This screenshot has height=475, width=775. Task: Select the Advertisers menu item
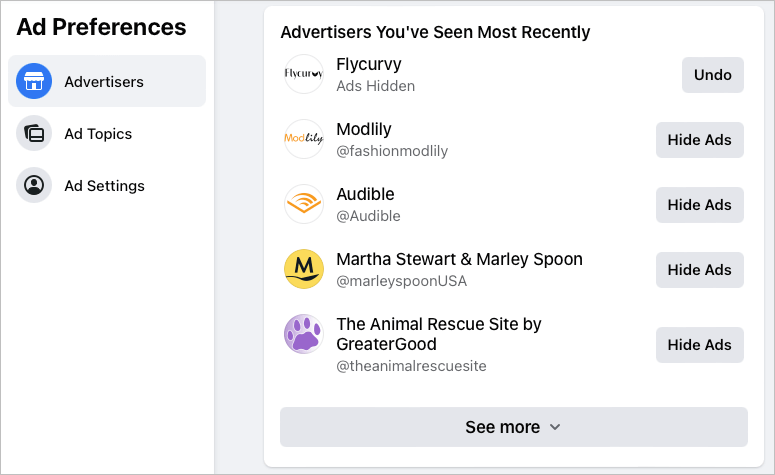click(104, 81)
